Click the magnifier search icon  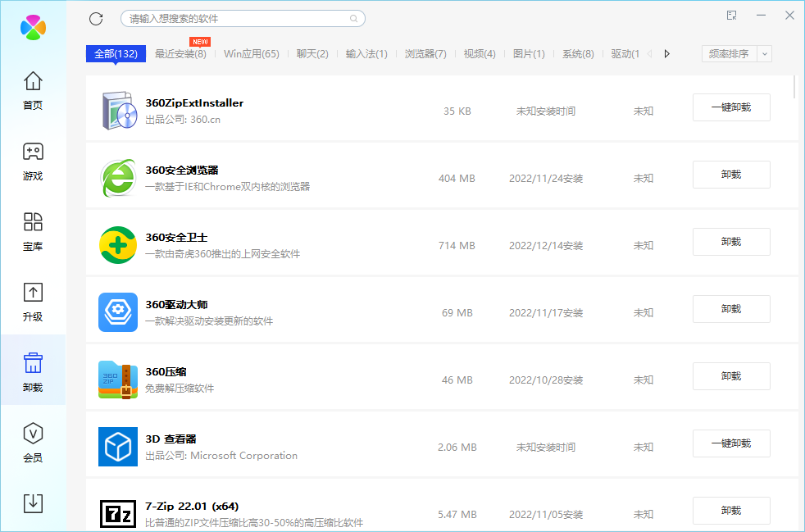pos(354,19)
